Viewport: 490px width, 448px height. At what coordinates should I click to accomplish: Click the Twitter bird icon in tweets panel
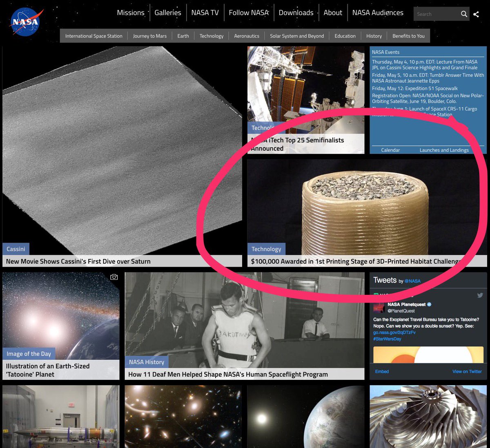480,295
